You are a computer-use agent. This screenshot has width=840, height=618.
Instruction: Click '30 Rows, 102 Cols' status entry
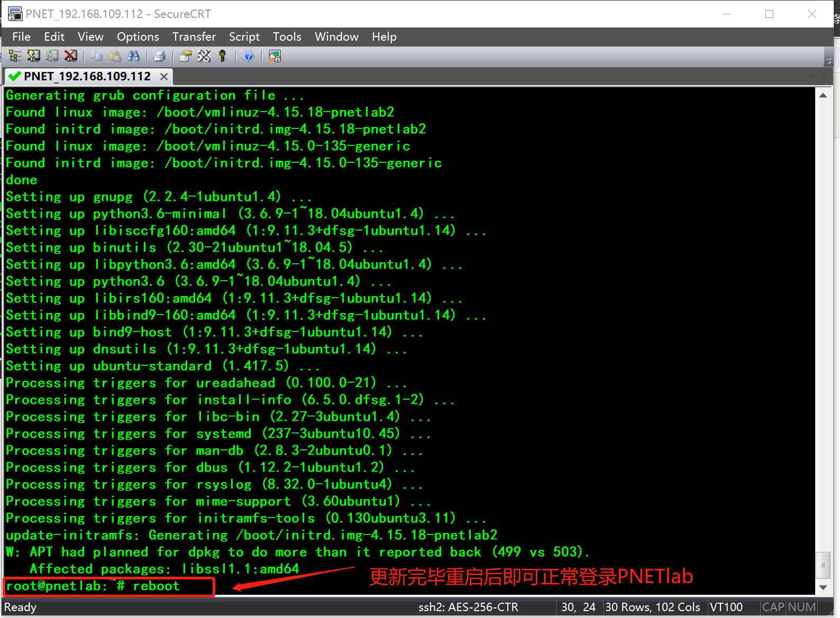tap(653, 607)
